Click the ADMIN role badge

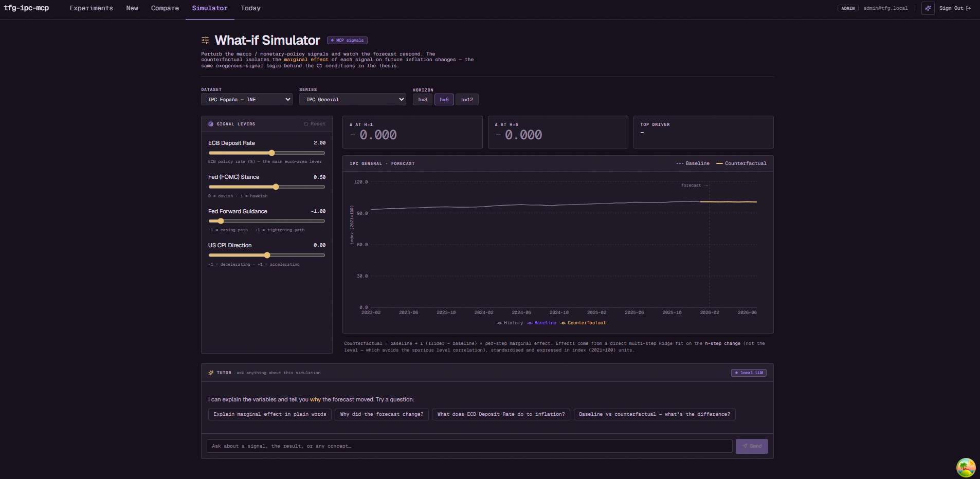click(848, 8)
